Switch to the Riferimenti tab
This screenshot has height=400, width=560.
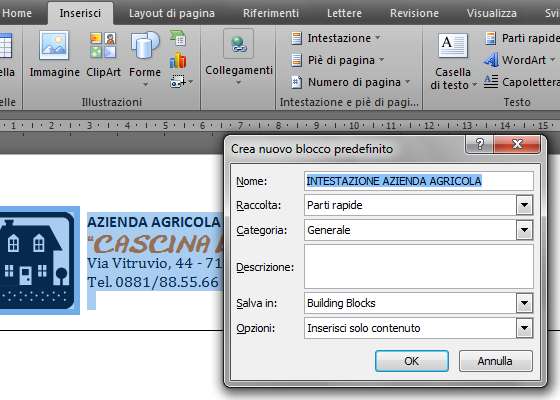(x=271, y=13)
